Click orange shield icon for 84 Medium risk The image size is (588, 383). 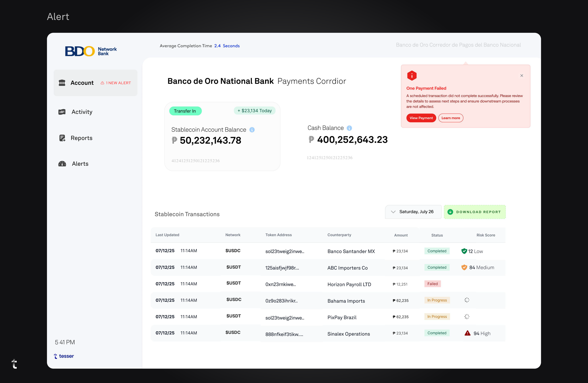464,267
